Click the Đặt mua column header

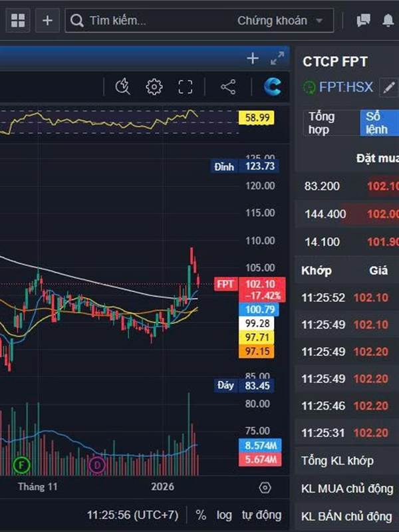click(x=377, y=158)
